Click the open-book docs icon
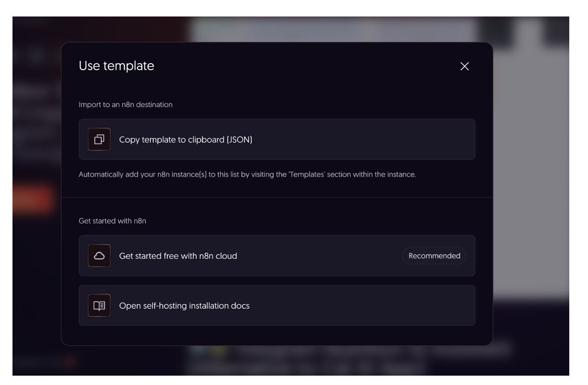The width and height of the screenshot is (588, 385). [99, 306]
